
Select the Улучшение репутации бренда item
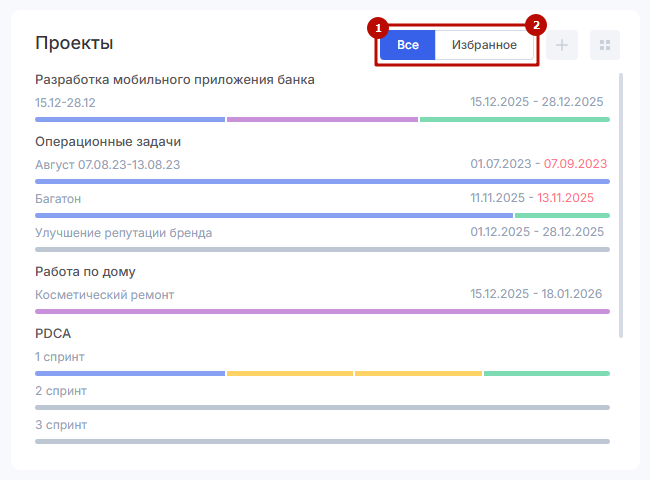coord(123,233)
